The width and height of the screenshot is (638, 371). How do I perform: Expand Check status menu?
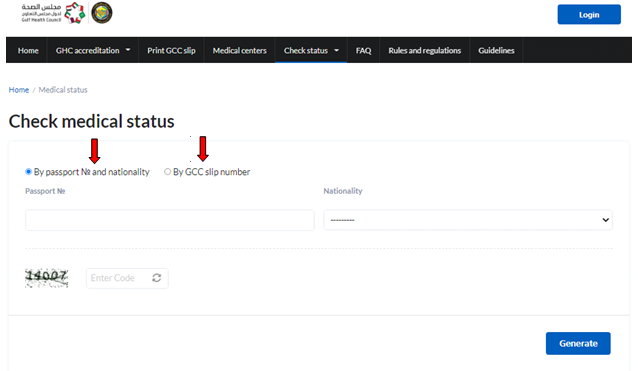(311, 50)
